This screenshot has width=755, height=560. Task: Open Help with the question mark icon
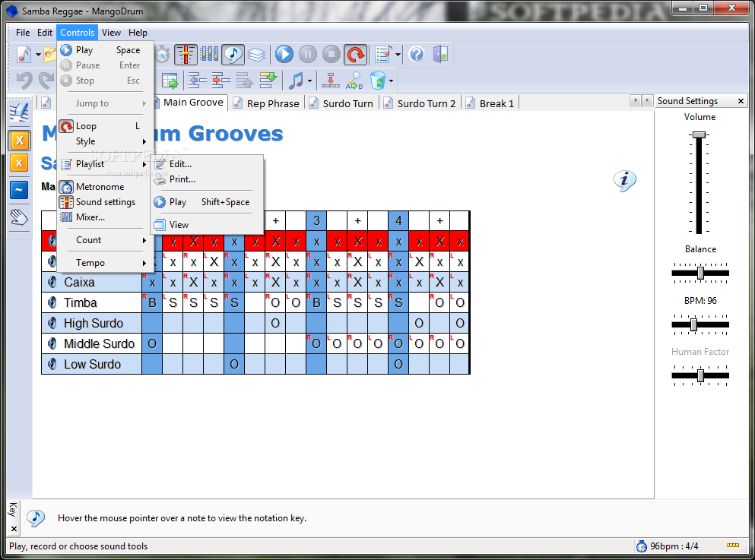417,55
